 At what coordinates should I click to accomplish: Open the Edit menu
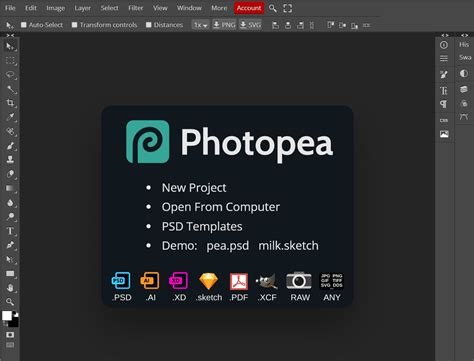click(31, 8)
